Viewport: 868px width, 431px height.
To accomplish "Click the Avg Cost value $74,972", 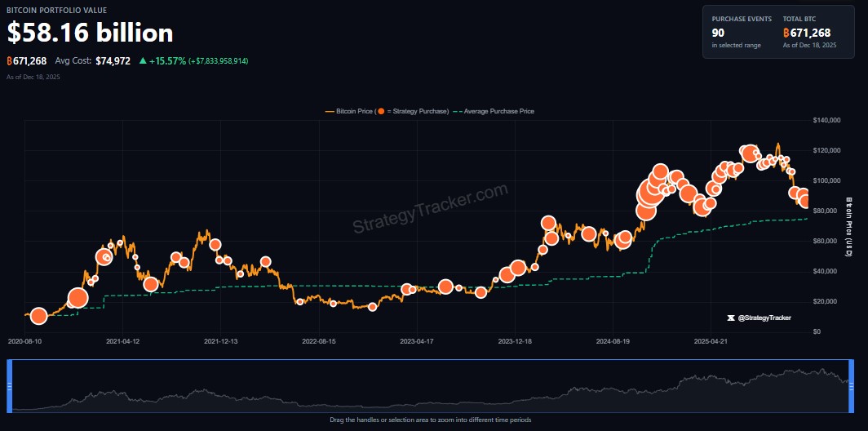I will (113, 61).
